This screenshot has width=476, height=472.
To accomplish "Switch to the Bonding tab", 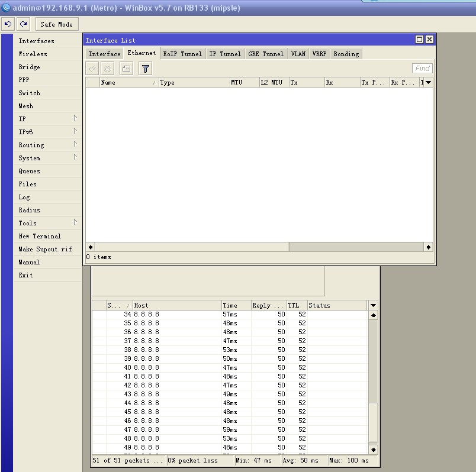I will (346, 54).
